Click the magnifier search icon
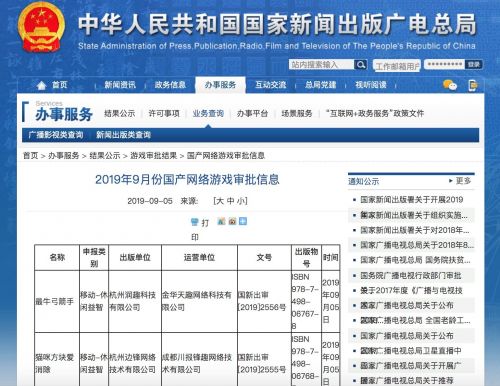The image size is (500, 386). pos(360,65)
